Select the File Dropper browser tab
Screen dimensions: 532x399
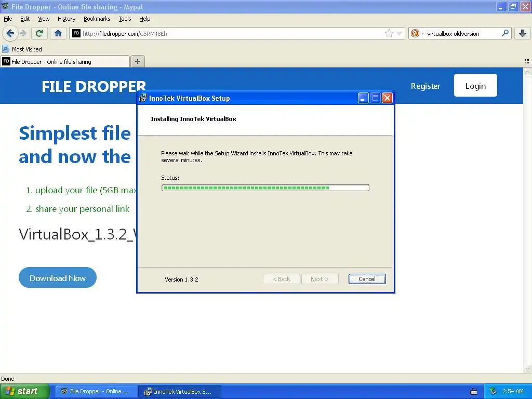[65, 61]
